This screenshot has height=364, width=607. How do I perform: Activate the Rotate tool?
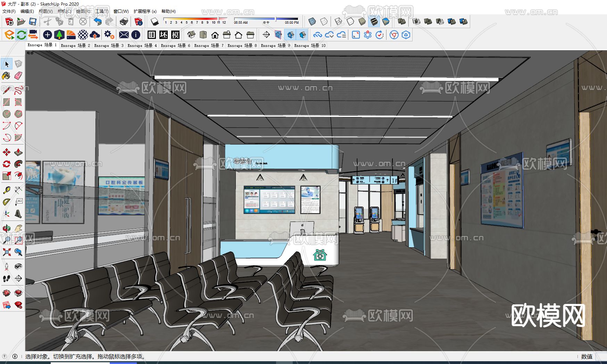point(7,164)
